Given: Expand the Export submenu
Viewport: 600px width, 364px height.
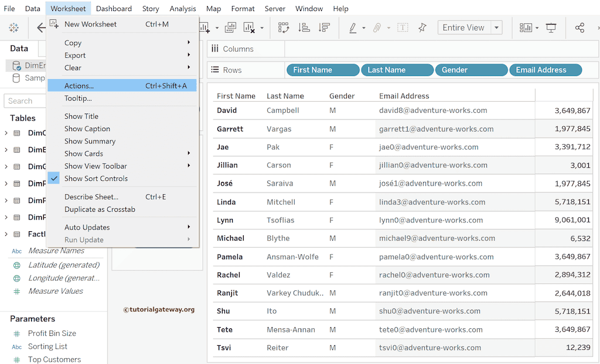Looking at the screenshot, I should point(75,56).
